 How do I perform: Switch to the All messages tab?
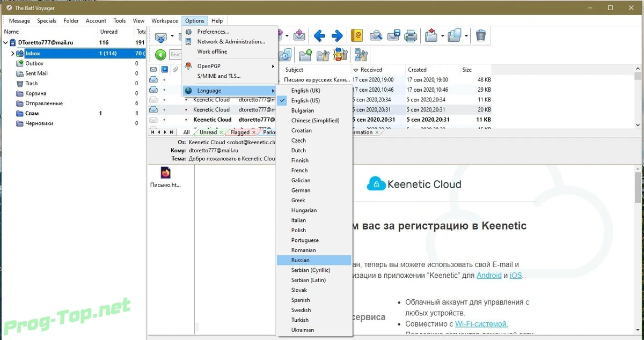tap(186, 132)
